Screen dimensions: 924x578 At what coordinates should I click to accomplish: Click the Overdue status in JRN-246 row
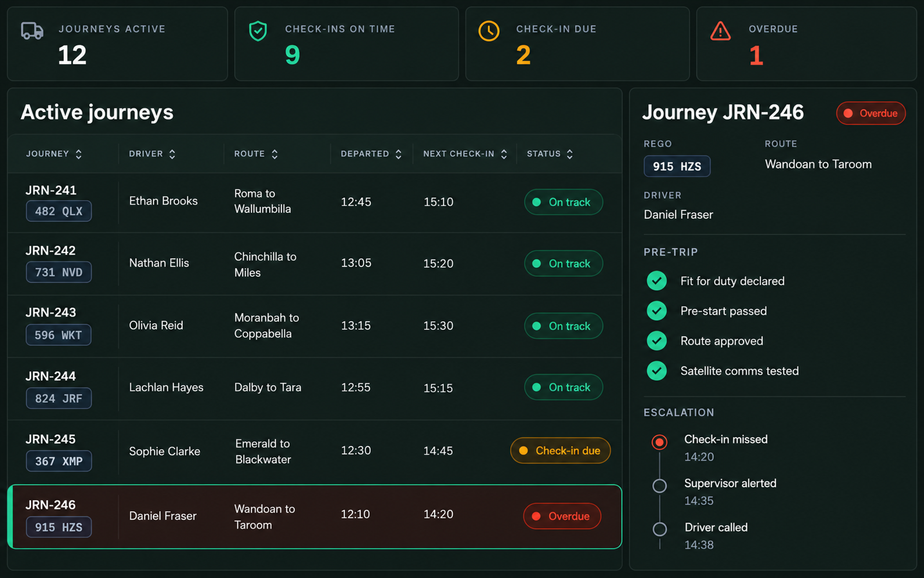[562, 516]
